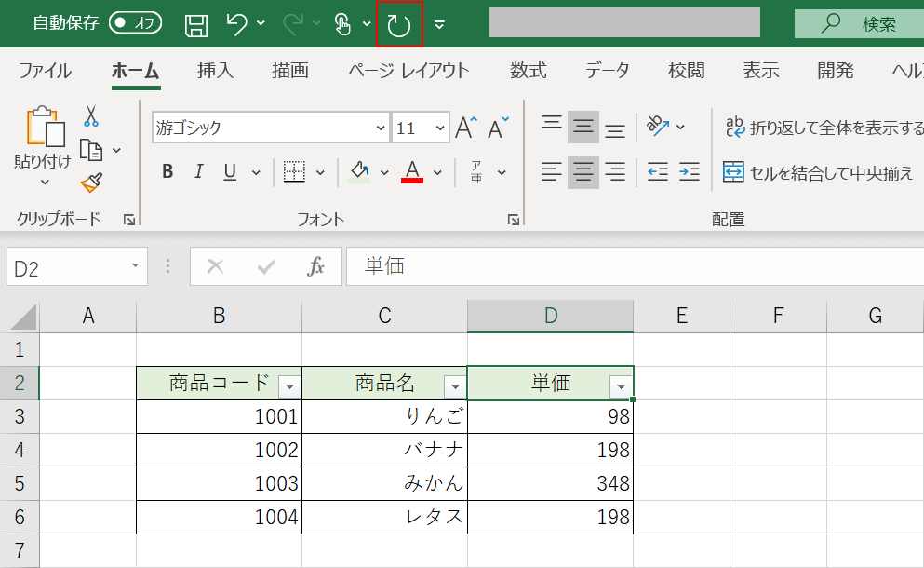Viewport: 924px width, 568px height.
Task: Switch to the データ ribbon tab
Action: point(606,70)
